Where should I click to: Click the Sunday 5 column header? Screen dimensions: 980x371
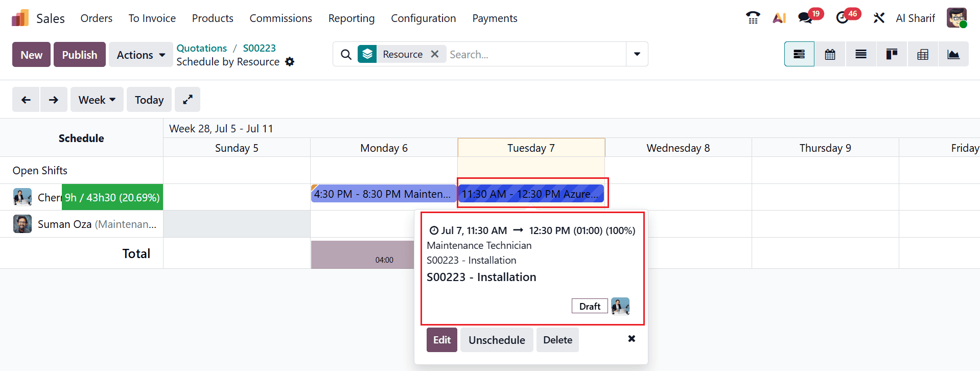point(237,148)
